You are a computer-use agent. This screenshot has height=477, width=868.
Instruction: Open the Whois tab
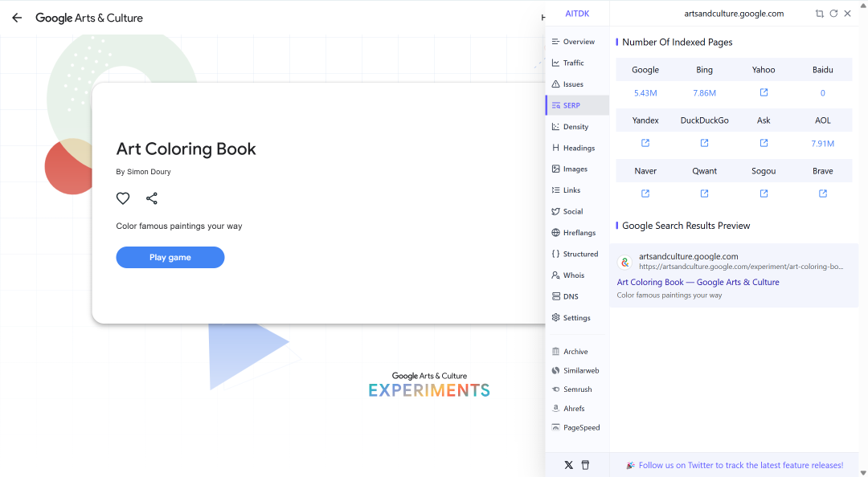[x=577, y=275]
